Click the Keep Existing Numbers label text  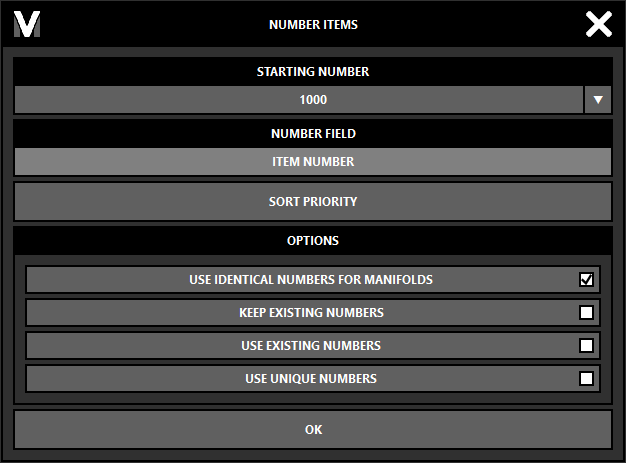click(x=311, y=313)
